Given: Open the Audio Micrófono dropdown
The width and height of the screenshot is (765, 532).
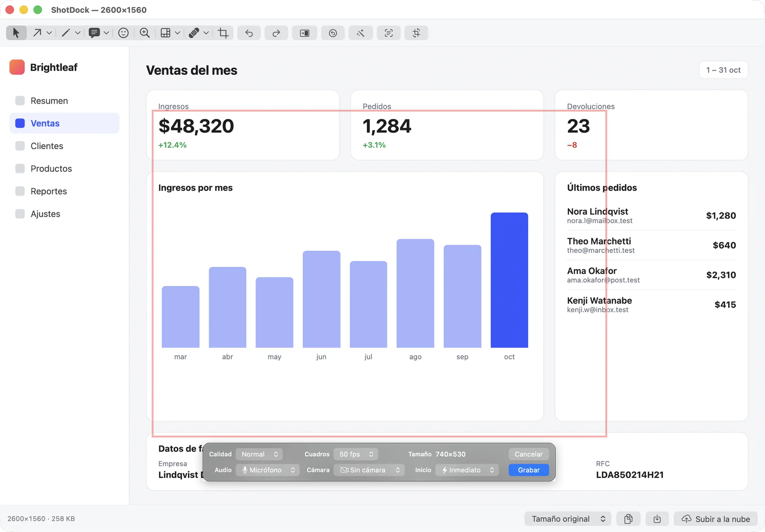Looking at the screenshot, I should click(268, 470).
